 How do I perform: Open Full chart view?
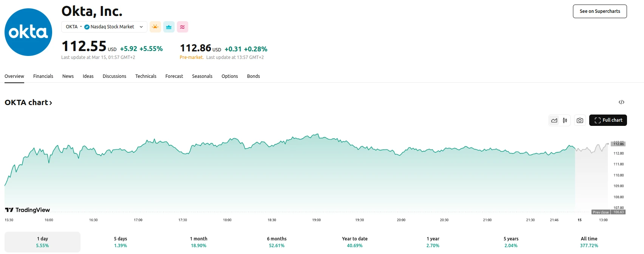click(608, 120)
